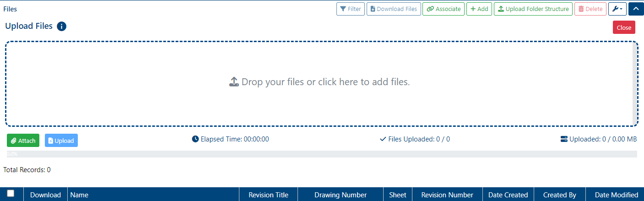Click the upload progress bar
This screenshot has width=644, height=201.
pos(322,154)
